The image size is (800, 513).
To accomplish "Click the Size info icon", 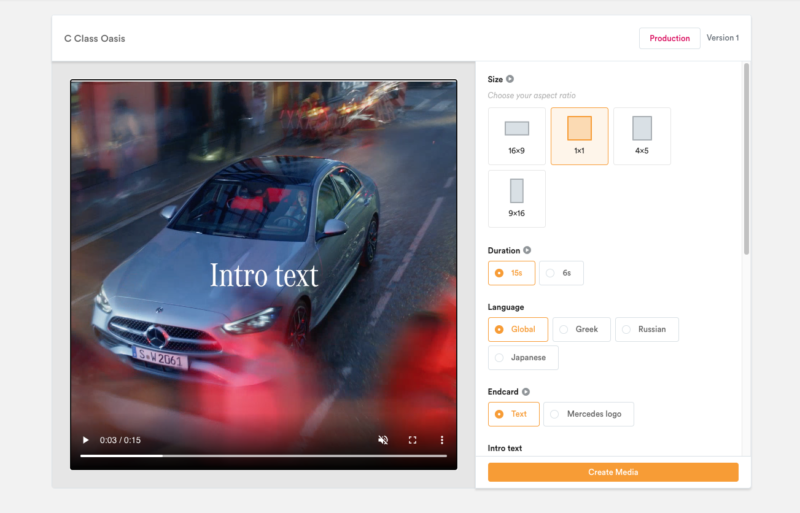I will (510, 79).
